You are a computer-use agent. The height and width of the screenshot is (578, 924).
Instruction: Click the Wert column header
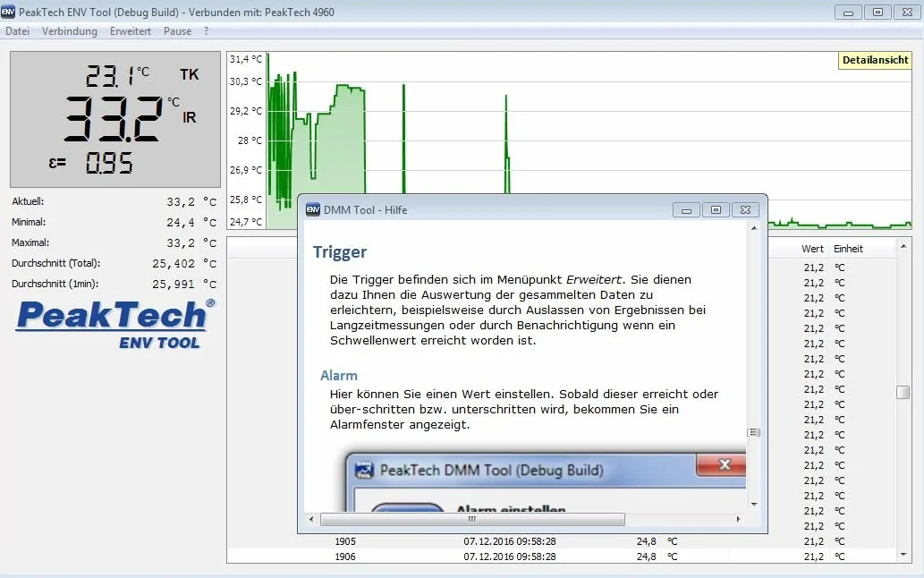[812, 249]
